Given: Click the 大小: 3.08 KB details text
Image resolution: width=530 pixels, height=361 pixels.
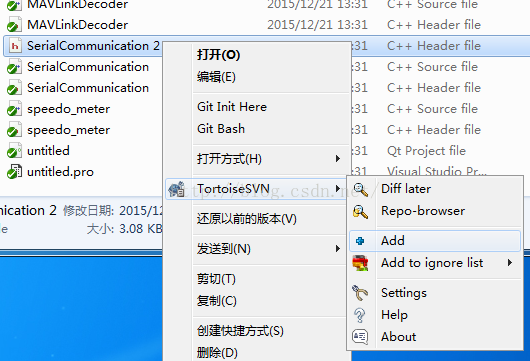Looking at the screenshot, I should point(124,229).
